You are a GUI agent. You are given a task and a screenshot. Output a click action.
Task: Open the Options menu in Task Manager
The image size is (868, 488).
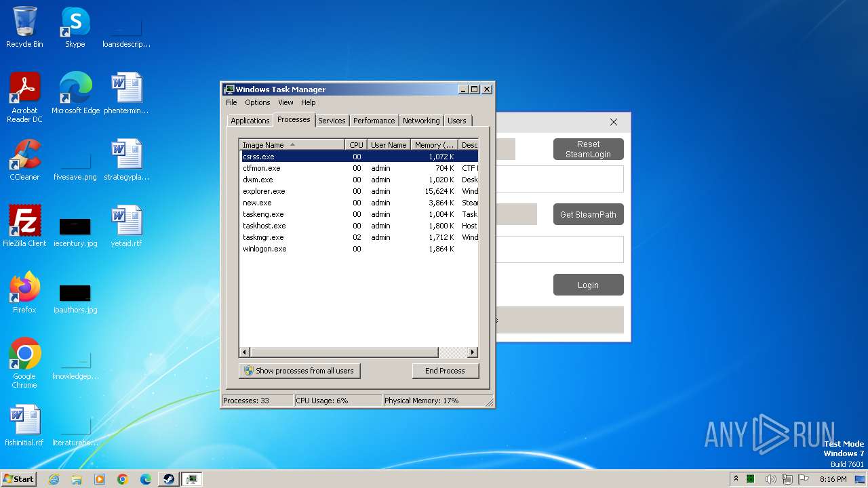coord(258,102)
